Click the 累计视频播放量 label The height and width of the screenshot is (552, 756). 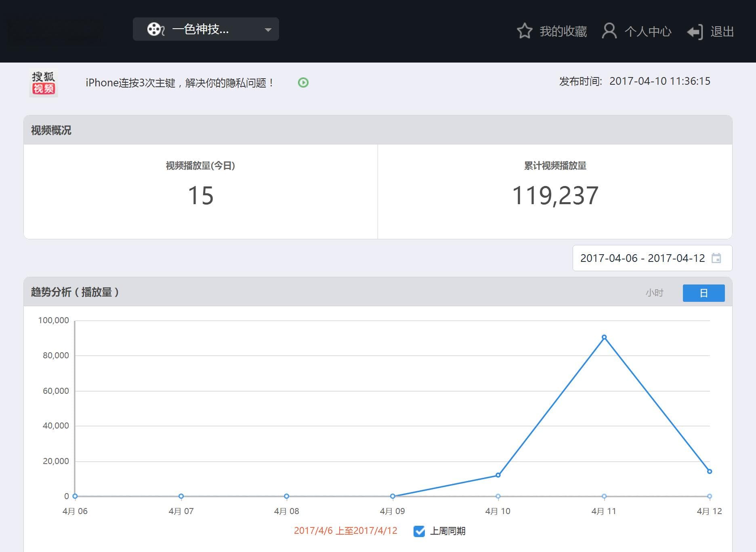point(555,165)
